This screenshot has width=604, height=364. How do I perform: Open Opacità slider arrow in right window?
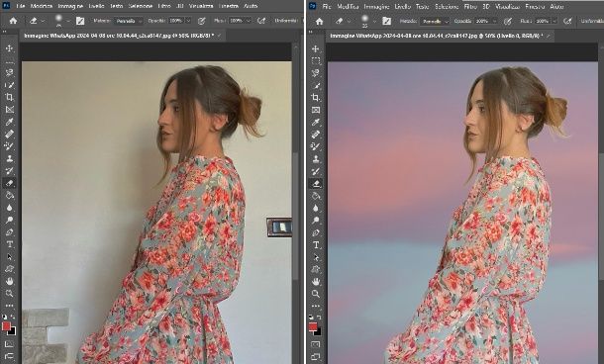(495, 21)
